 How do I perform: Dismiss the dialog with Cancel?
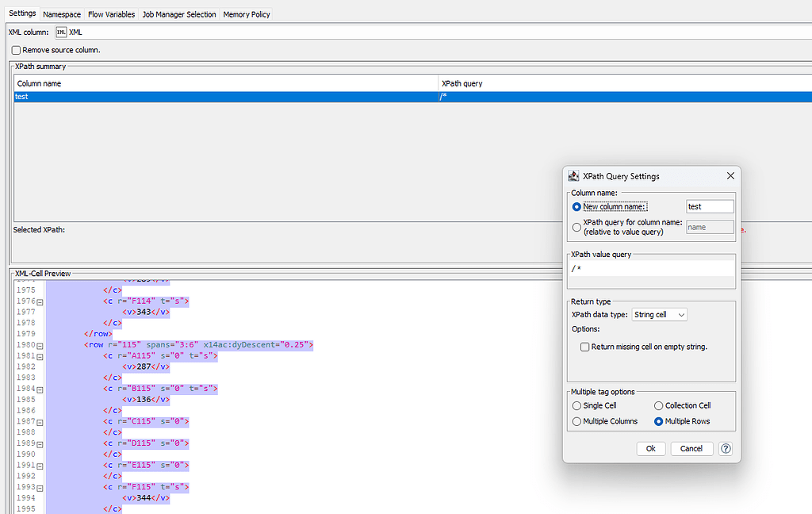[691, 448]
